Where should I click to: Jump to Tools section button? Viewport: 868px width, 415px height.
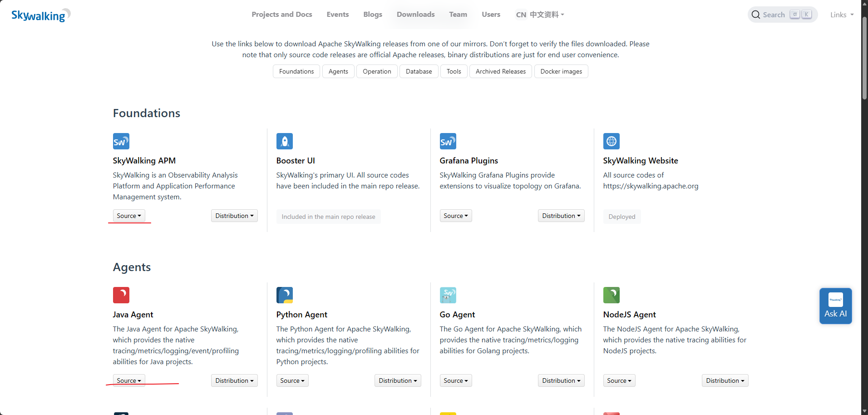click(x=454, y=71)
